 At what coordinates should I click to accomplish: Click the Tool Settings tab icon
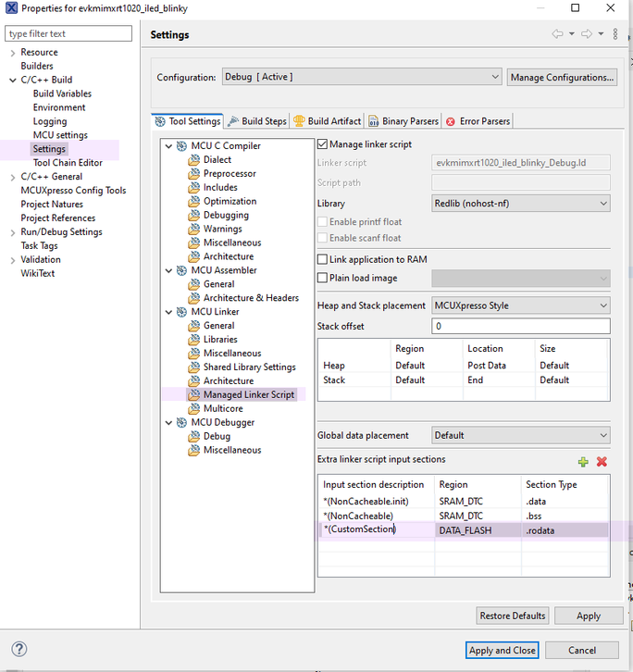click(x=160, y=121)
